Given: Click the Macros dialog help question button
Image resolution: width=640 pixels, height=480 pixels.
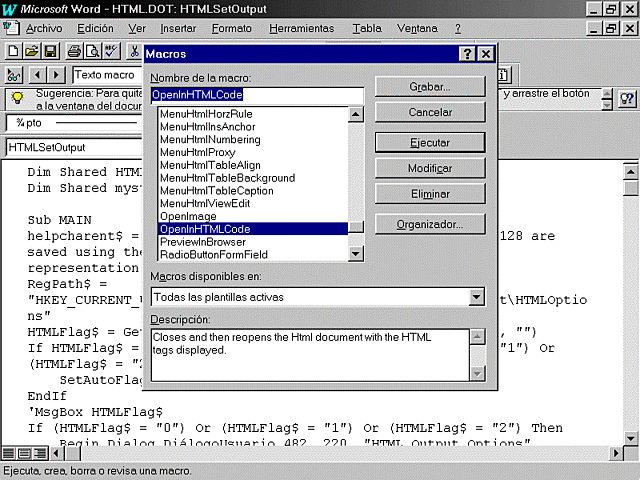Looking at the screenshot, I should tap(467, 54).
